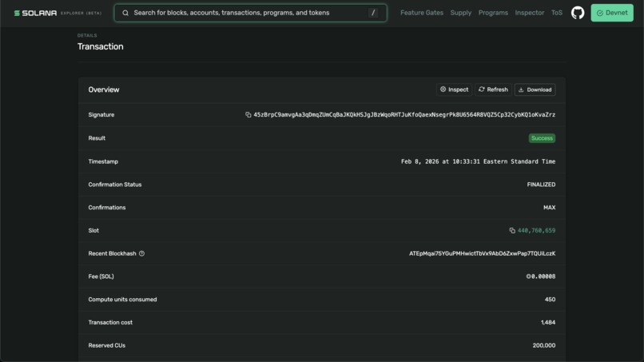Open the Recent Blockhash help icon

[x=141, y=253]
